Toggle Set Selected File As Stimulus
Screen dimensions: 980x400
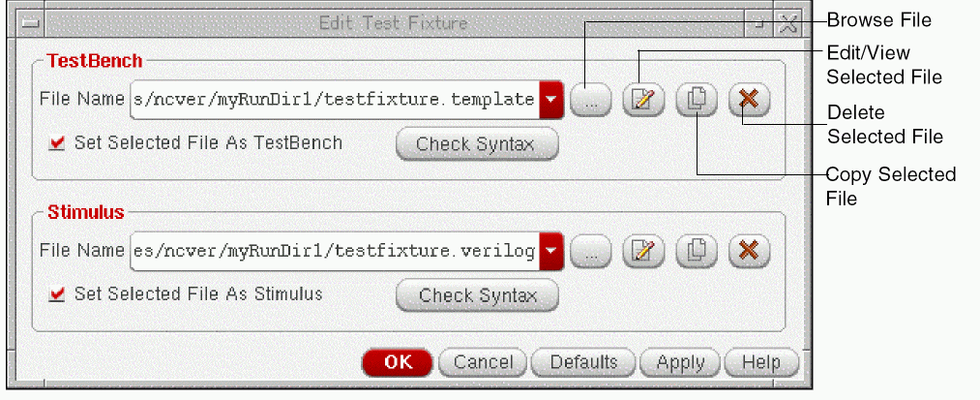point(58,293)
